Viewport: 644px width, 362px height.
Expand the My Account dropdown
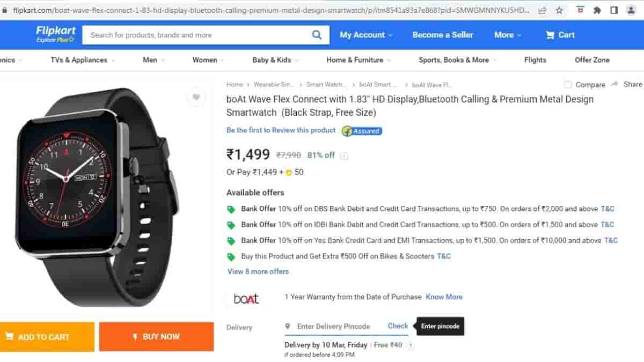point(366,35)
